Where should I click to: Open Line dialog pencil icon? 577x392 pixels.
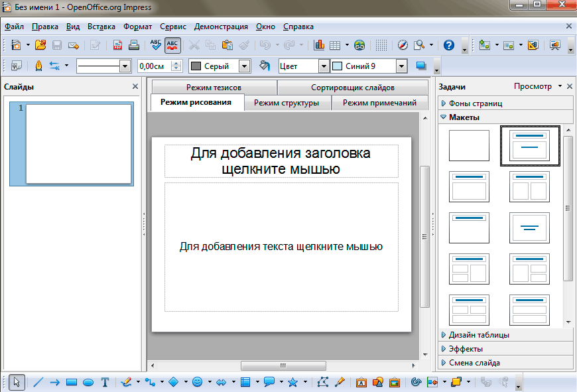(38, 66)
